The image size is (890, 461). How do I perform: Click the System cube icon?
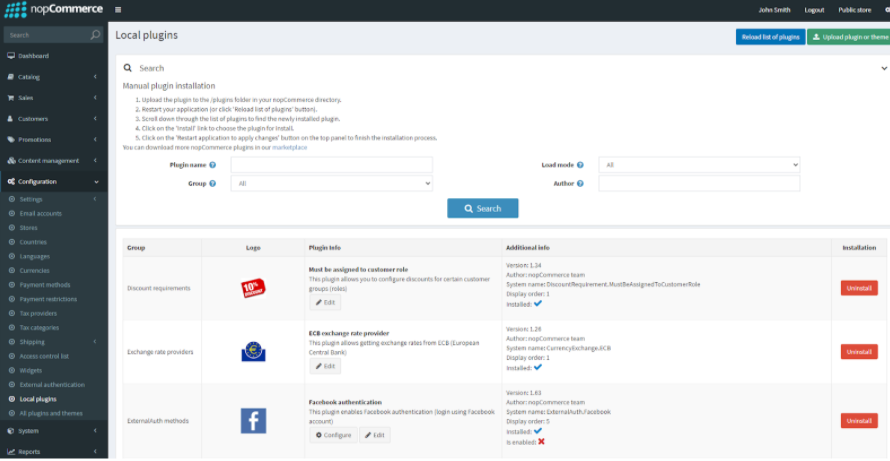[x=11, y=431]
